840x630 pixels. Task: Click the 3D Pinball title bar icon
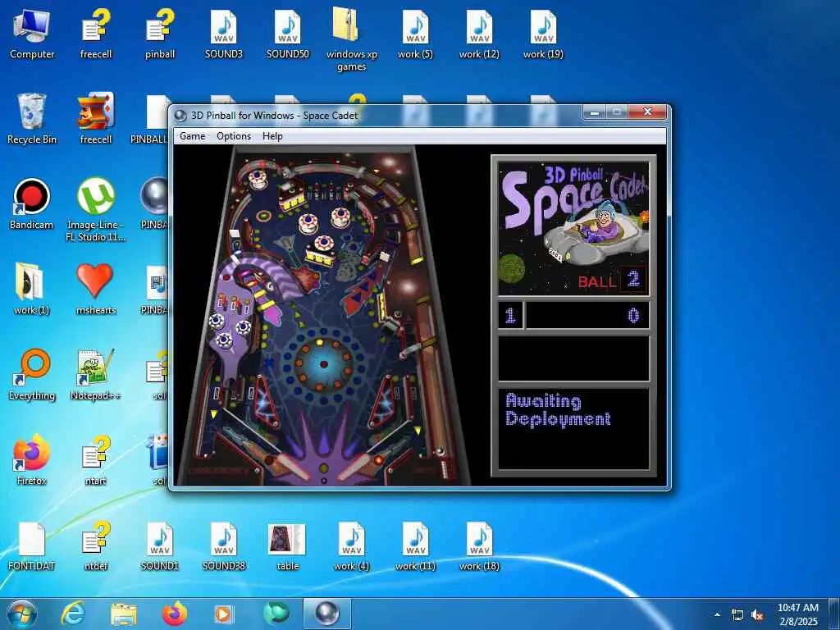(x=181, y=115)
